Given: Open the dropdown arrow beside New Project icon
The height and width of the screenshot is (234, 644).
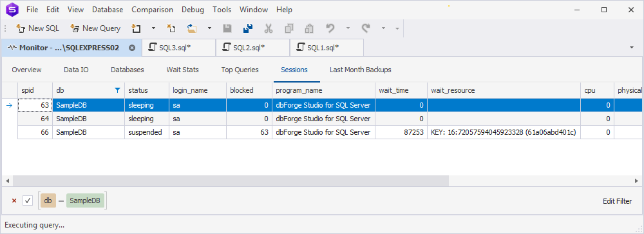Looking at the screenshot, I should pyautogui.click(x=154, y=28).
